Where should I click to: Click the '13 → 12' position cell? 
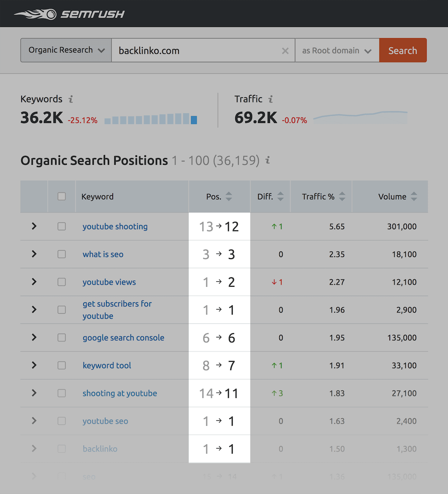click(219, 227)
